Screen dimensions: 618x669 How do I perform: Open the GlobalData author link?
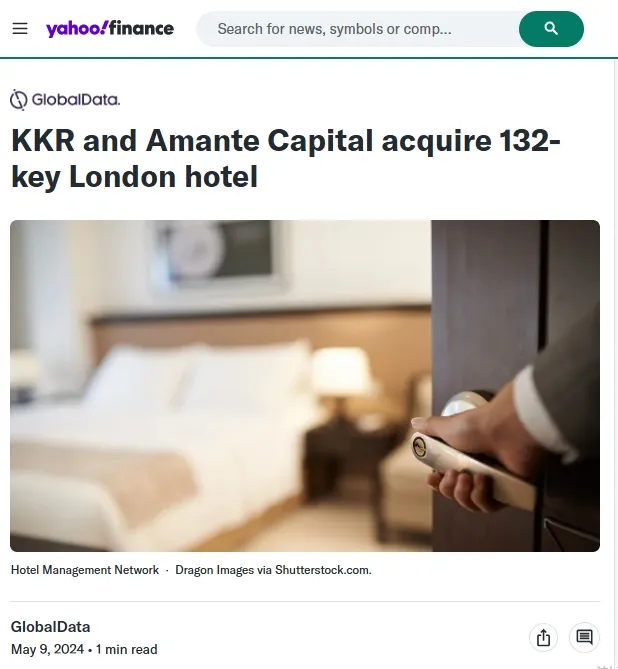tap(50, 627)
